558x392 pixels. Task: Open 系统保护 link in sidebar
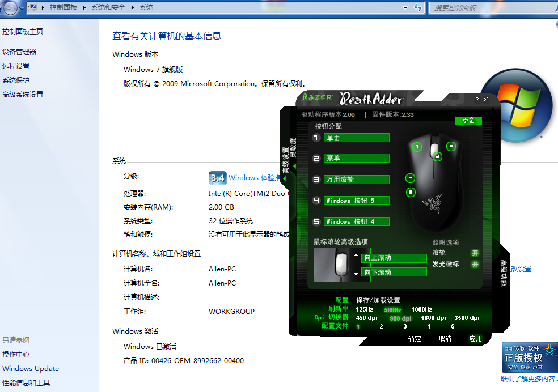[16, 80]
